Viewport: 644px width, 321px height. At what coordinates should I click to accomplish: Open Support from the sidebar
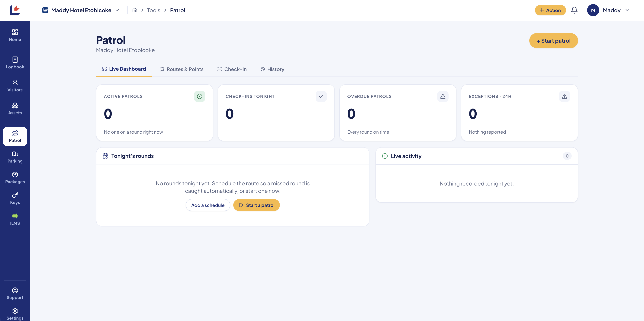(15, 294)
